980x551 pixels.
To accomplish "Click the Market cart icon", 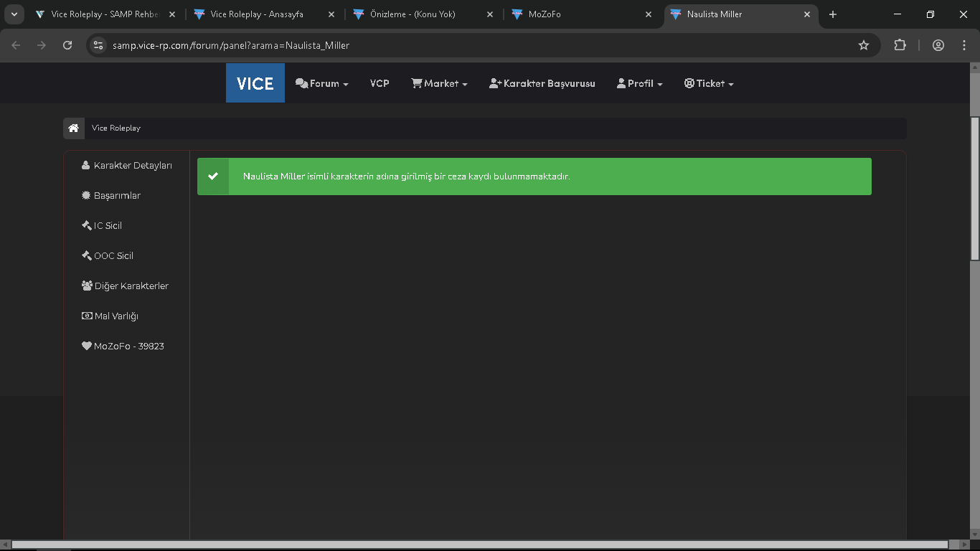I will pyautogui.click(x=416, y=83).
